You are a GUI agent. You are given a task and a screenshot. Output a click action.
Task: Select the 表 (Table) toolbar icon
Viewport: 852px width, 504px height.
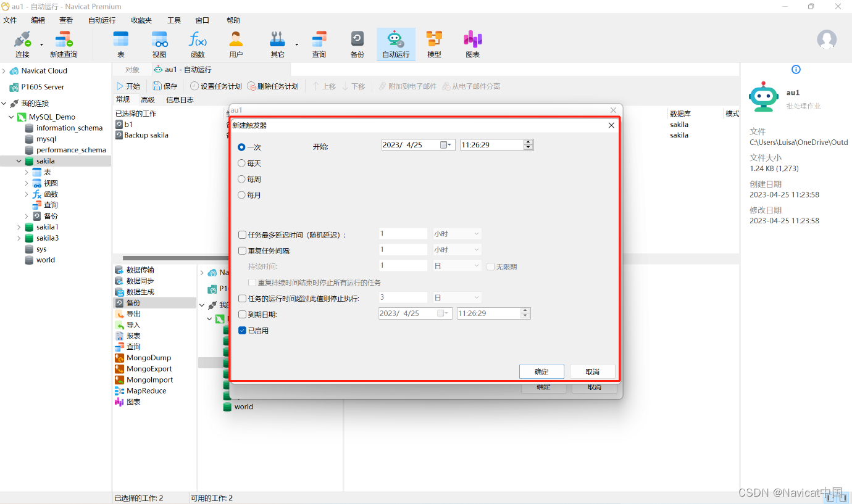[x=121, y=44]
